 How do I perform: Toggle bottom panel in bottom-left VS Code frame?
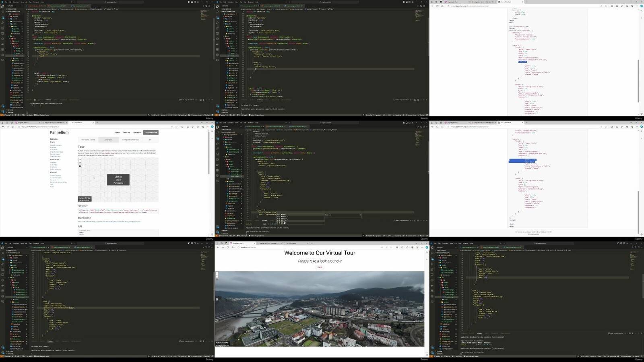192,243
